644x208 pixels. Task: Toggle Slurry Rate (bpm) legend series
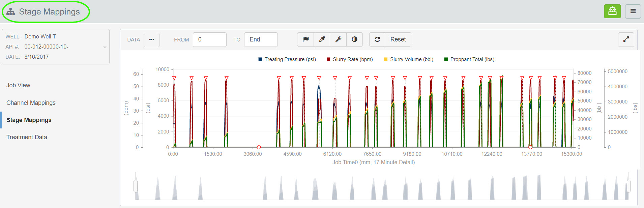click(350, 59)
